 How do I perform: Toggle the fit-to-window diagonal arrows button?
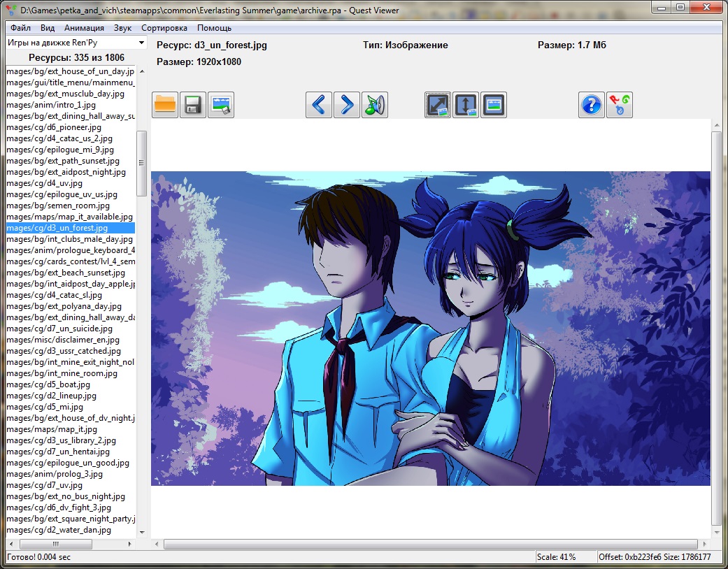(x=438, y=105)
